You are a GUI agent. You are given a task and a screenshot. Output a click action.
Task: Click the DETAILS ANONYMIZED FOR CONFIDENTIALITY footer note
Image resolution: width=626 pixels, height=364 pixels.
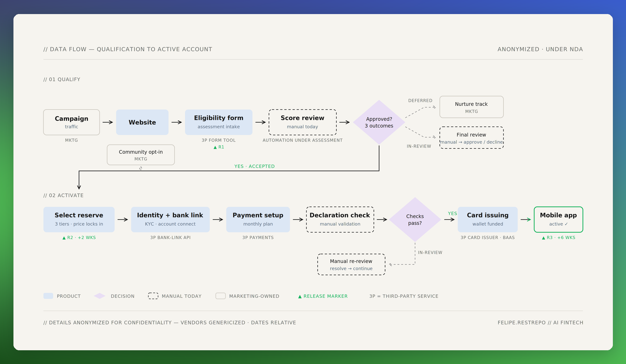click(x=170, y=322)
